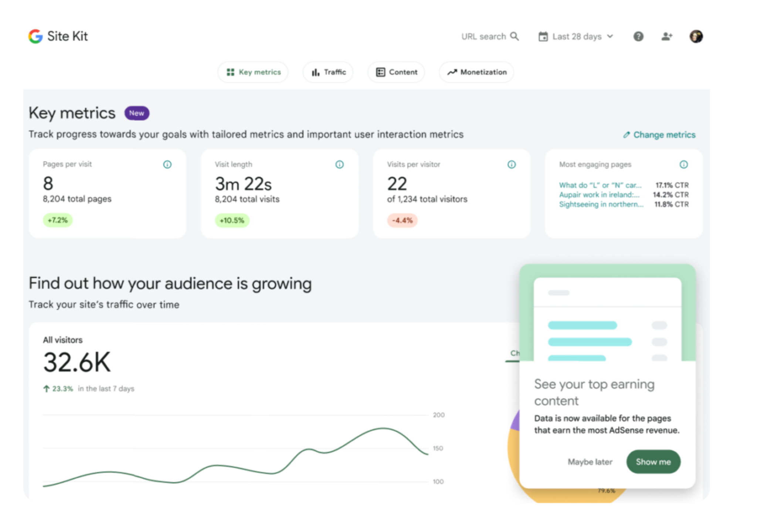Open the Content tab

(396, 72)
